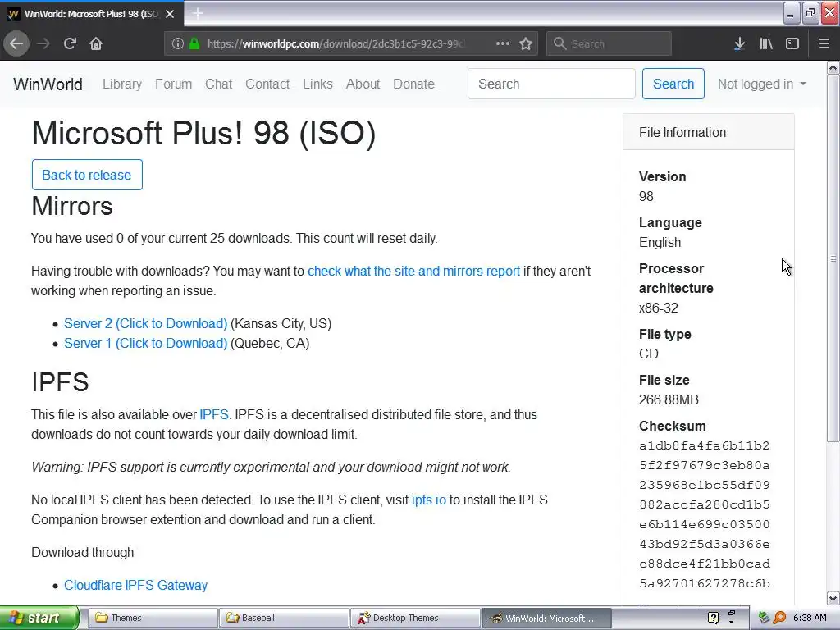Viewport: 840px width, 630px height.
Task: Open the Firefox library icon
Action: click(x=766, y=43)
